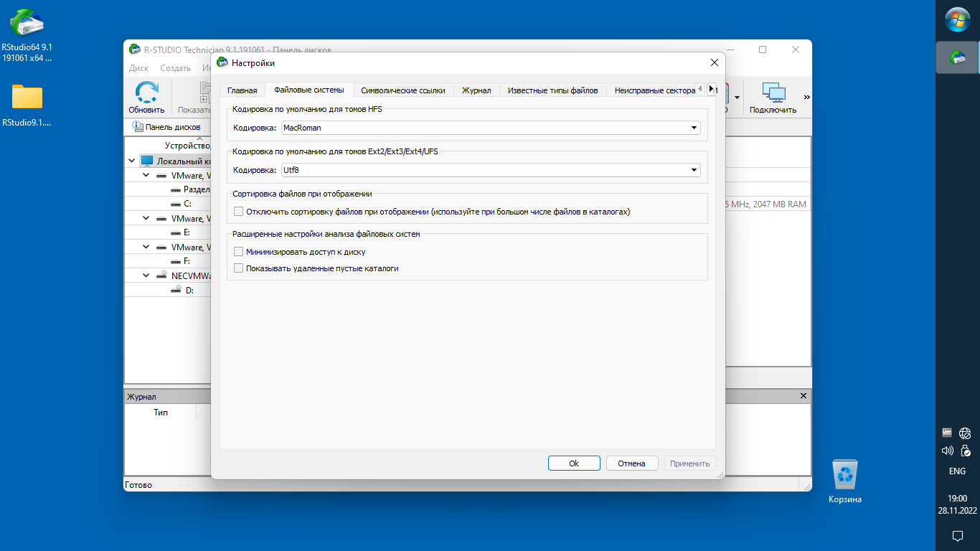Image resolution: width=980 pixels, height=551 pixels.
Task: Switch to the Главная tab
Action: tap(242, 90)
